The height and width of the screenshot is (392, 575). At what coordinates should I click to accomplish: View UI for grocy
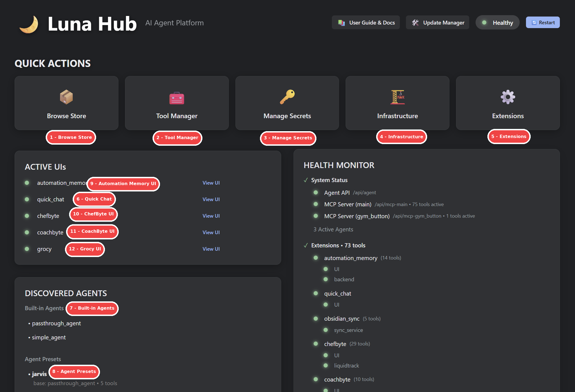tap(211, 249)
